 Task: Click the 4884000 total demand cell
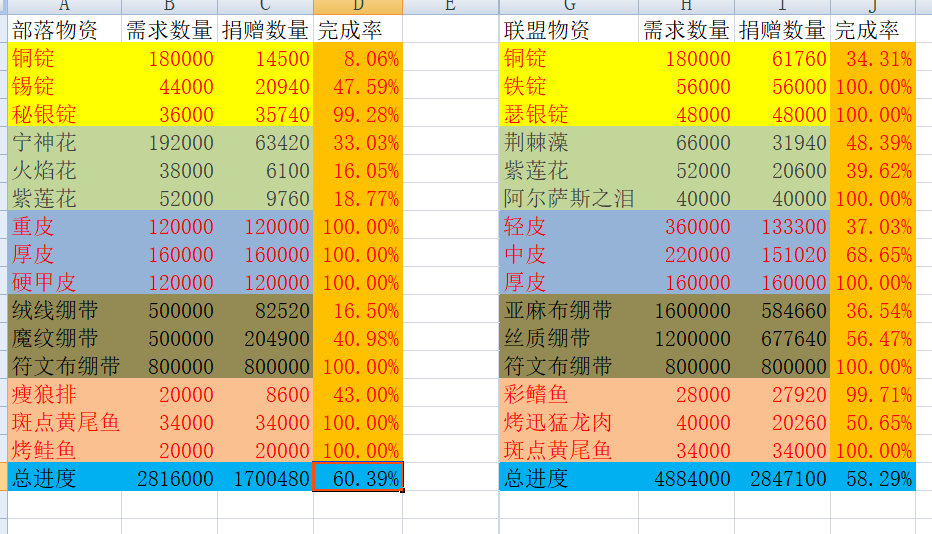coord(685,478)
